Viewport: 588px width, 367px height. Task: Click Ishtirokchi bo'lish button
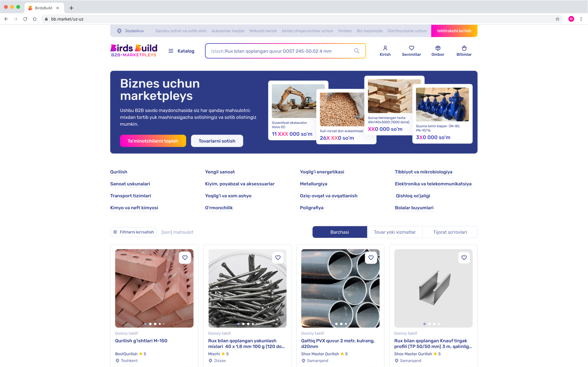tap(454, 31)
